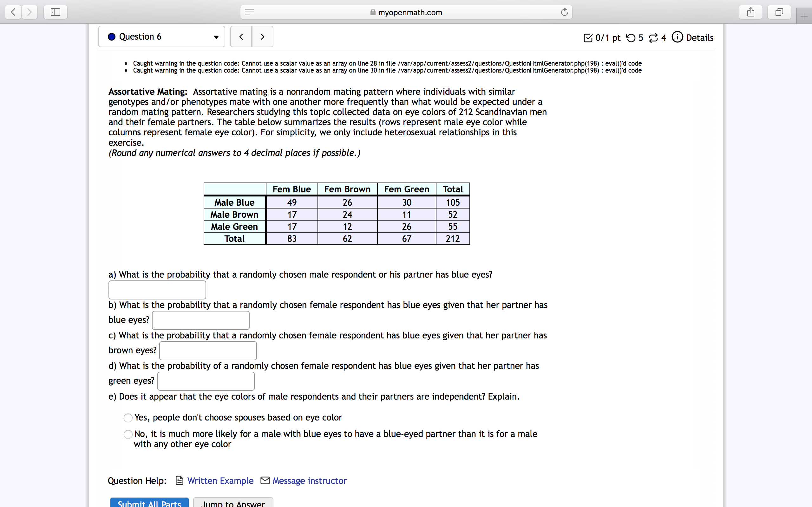Toggle the Safari sidebar icon
This screenshot has width=812, height=507.
56,12
